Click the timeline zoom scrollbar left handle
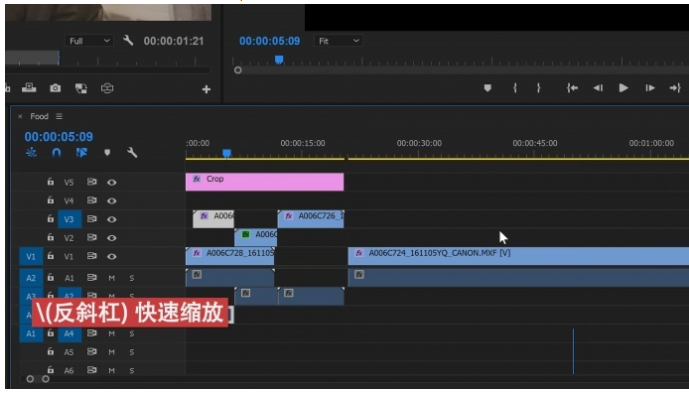 pos(30,378)
